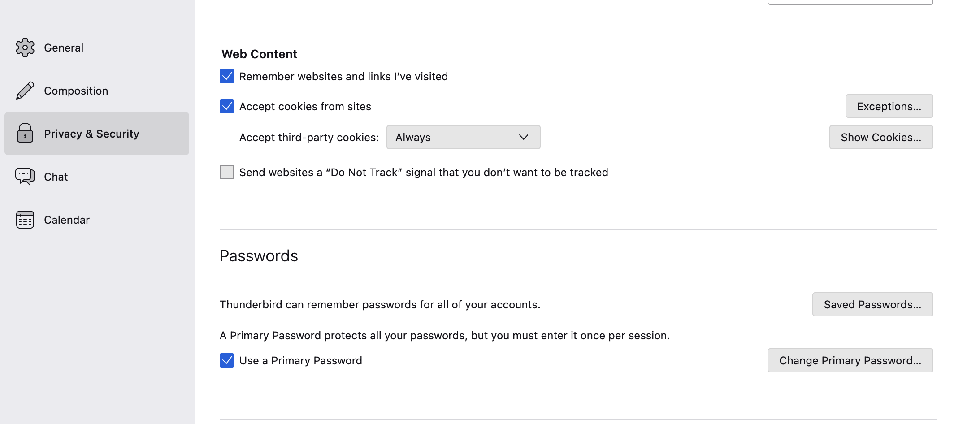Click the Chat speech bubbles icon
The image size is (980, 424).
25,176
